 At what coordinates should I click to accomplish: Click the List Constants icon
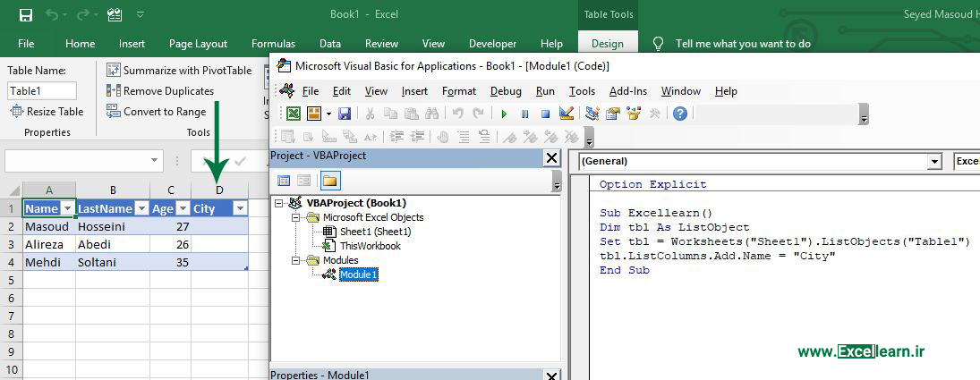point(309,137)
